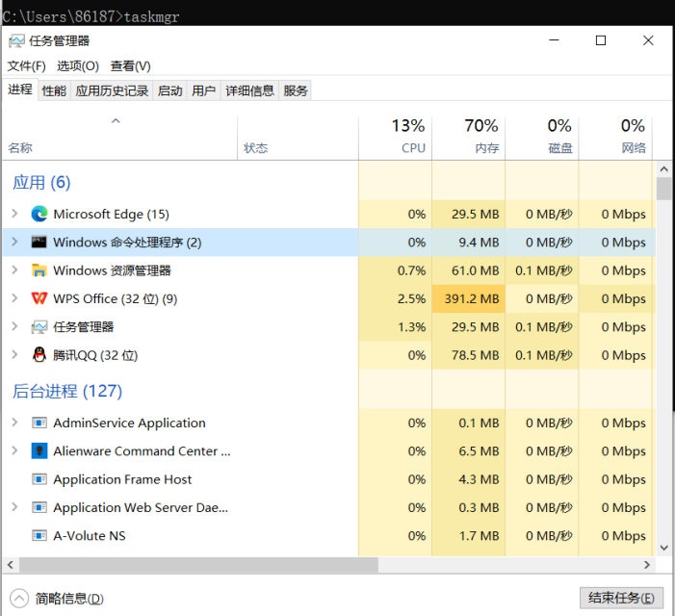675x616 pixels.
Task: Sort by the 网络 column header
Action: coord(615,138)
